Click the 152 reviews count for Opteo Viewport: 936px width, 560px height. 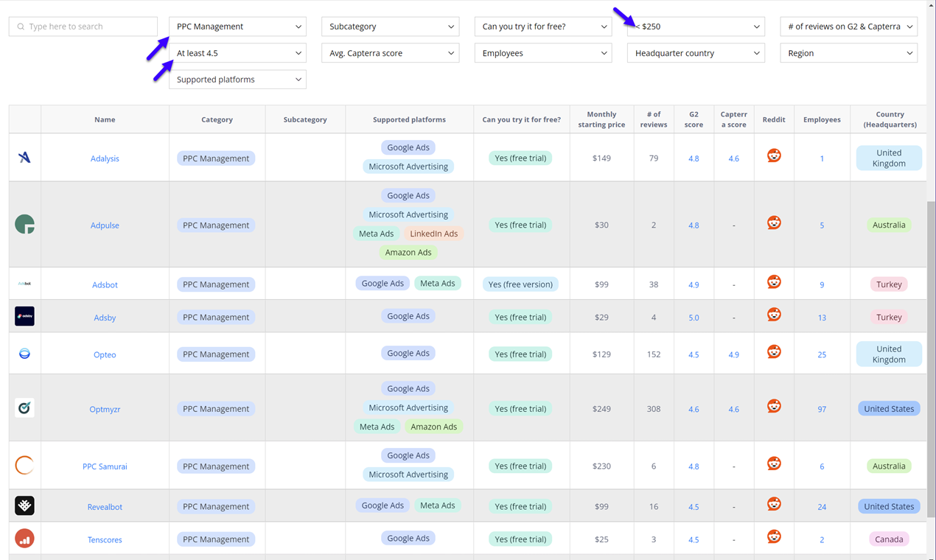(654, 354)
